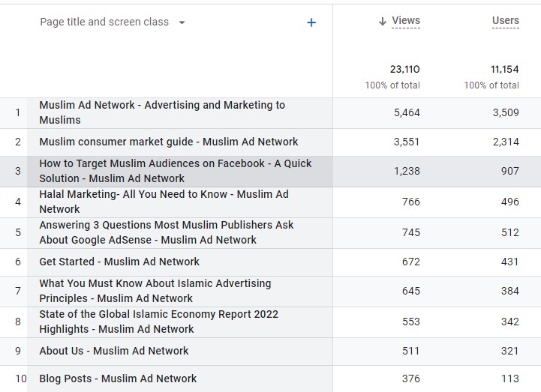Viewport: 541px width, 392px height.
Task: Click the total views value 23,110
Action: click(x=404, y=70)
